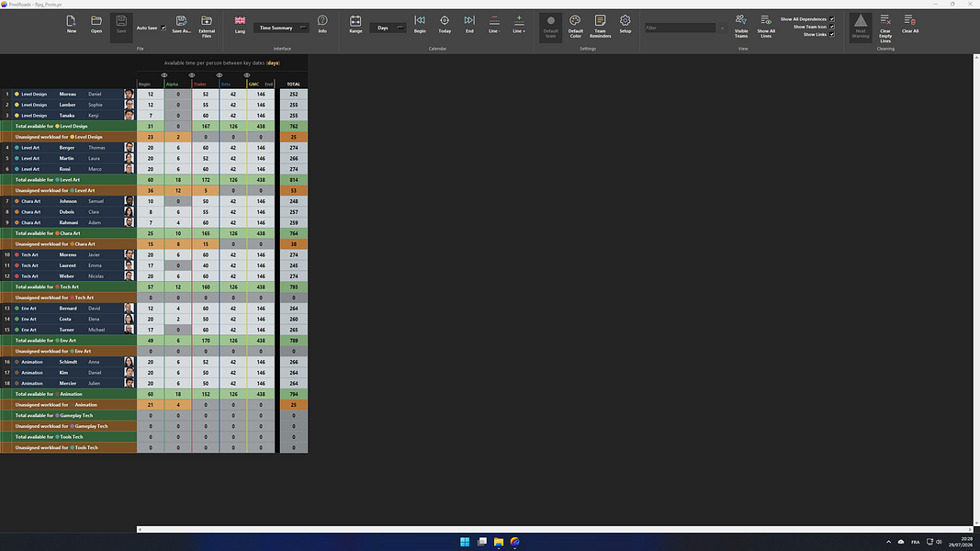Click the red Tech Art color dot for Weber

[x=17, y=276]
